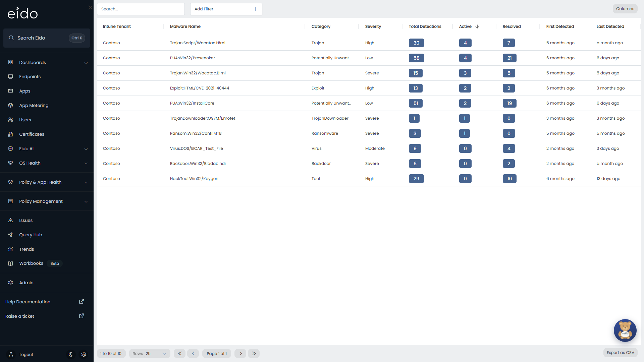The width and height of the screenshot is (644, 362).
Task: Sort by Total Detections header
Action: tap(425, 26)
